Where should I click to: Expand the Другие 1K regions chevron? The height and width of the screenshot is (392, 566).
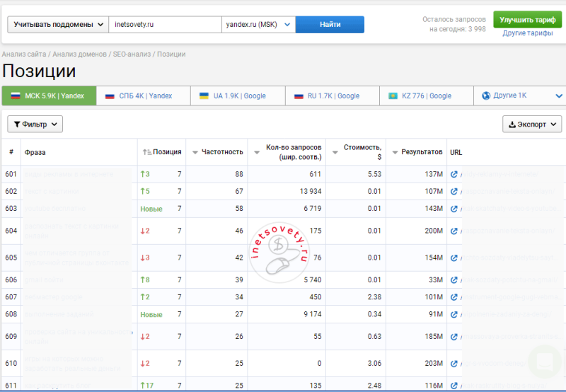point(559,96)
